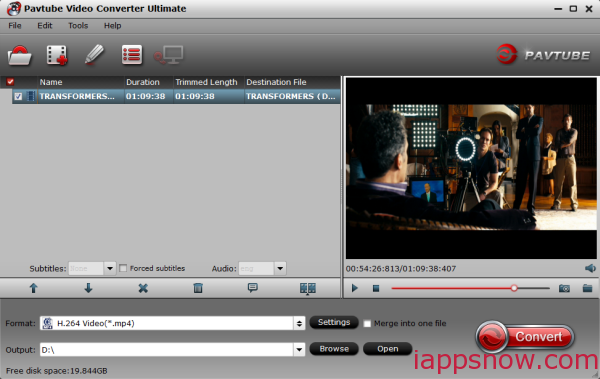Screen dimensions: 600x379
Task: Open the Edit menu
Action: coord(45,26)
